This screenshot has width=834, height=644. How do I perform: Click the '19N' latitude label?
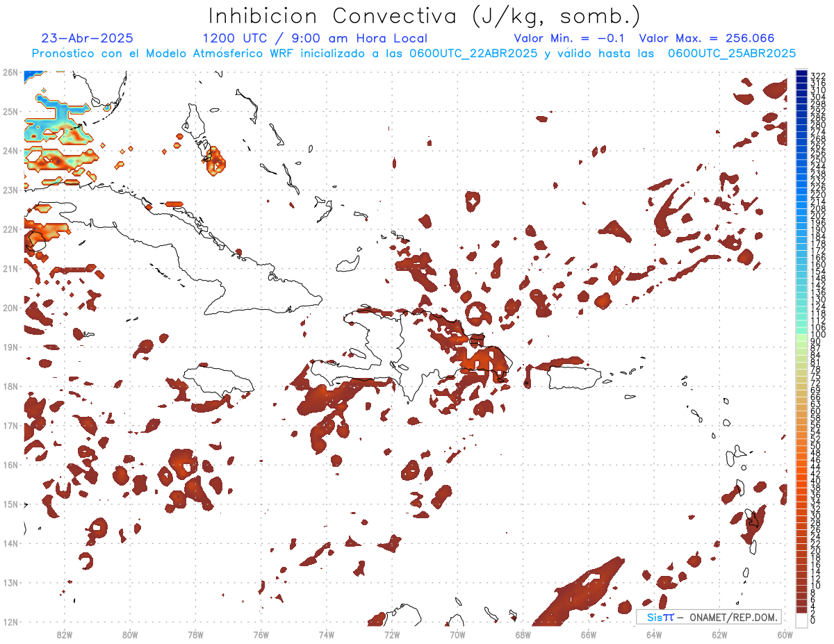tap(10, 347)
